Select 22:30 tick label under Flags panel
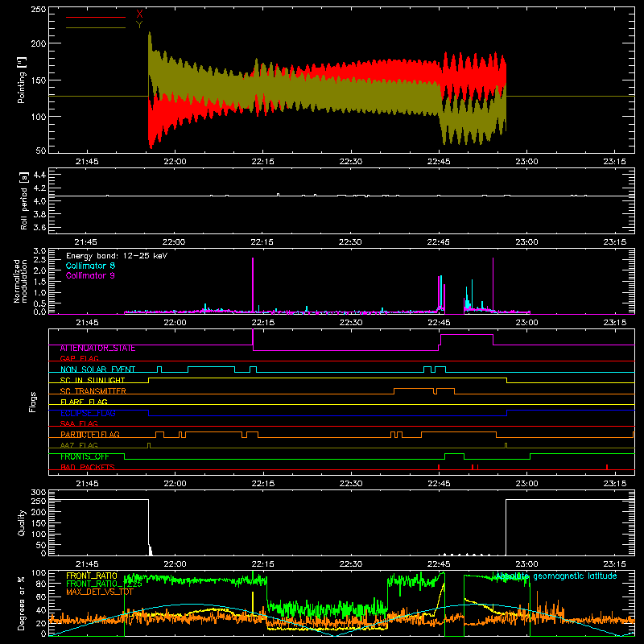 [x=351, y=484]
